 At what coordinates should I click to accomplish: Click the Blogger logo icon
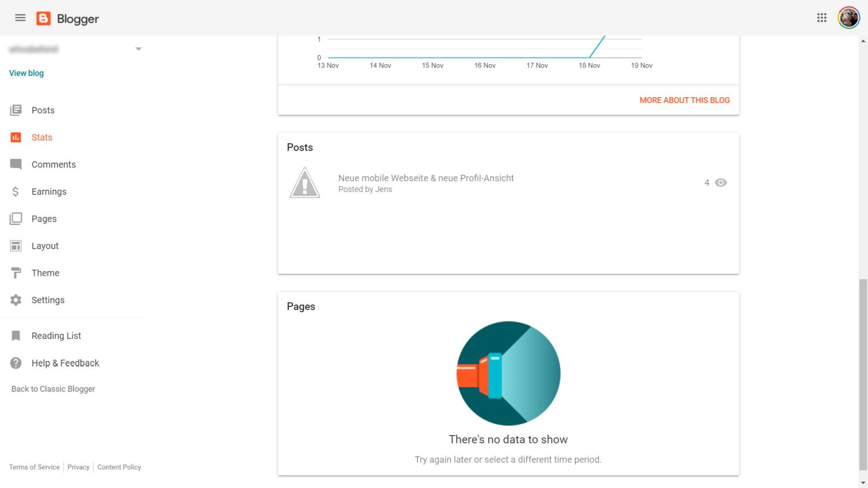43,19
